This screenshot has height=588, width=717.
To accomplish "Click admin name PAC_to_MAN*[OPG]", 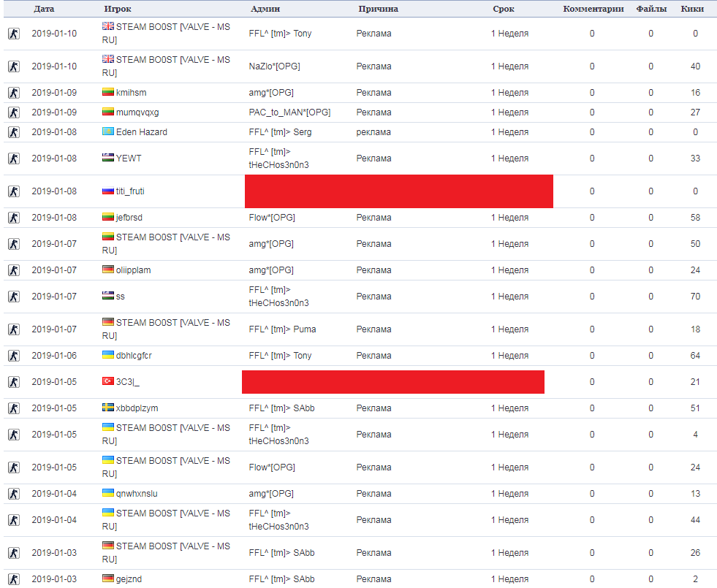I will pos(290,112).
